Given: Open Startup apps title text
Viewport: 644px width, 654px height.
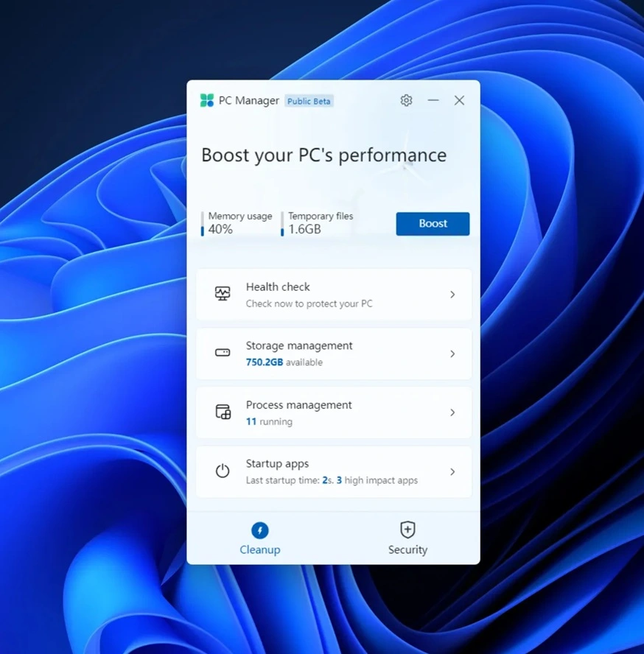Looking at the screenshot, I should [x=277, y=464].
